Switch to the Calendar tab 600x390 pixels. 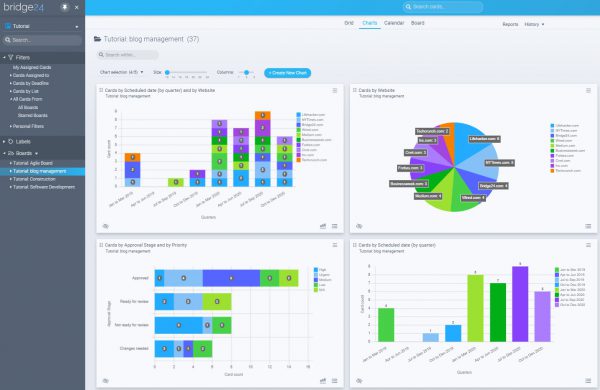click(x=394, y=23)
